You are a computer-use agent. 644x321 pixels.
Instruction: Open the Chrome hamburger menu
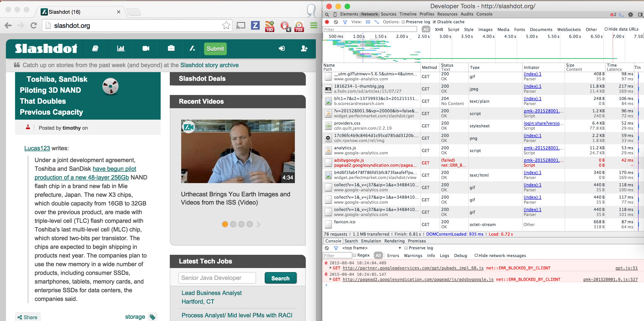(314, 26)
